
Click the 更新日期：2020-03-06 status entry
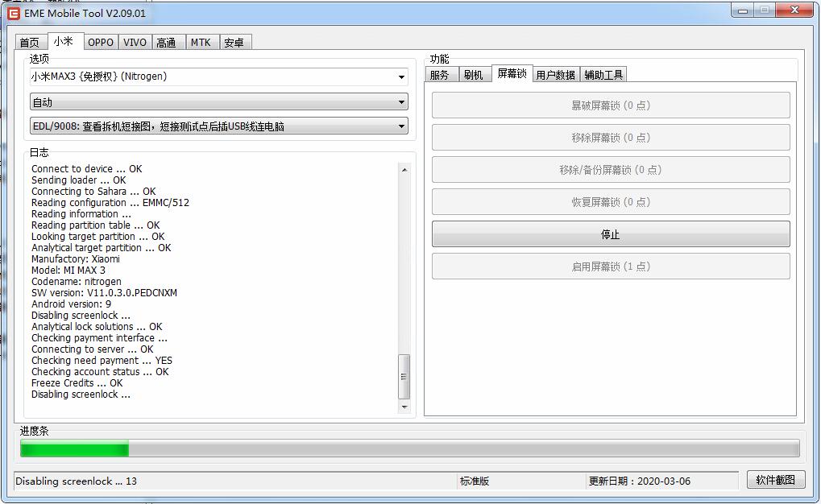coord(639,481)
